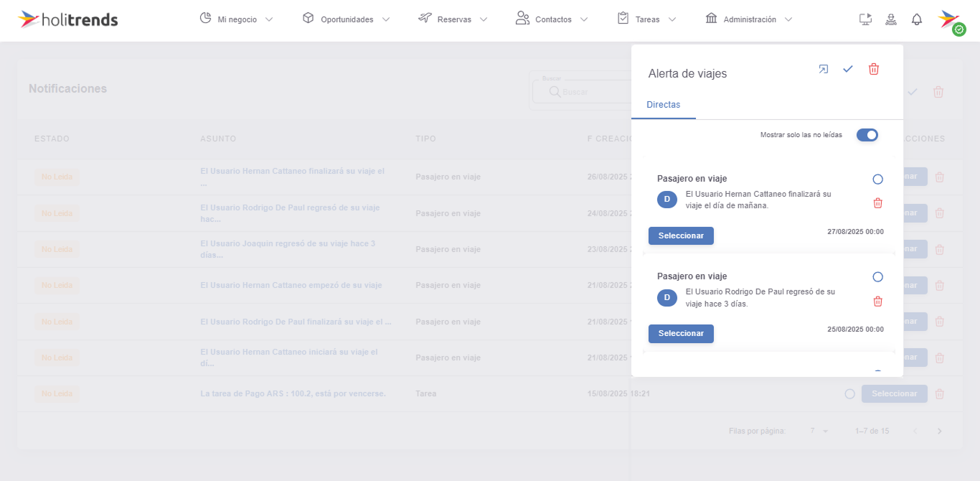Click the profile avatar with green verified badge
This screenshot has height=481, width=980.
[949, 19]
